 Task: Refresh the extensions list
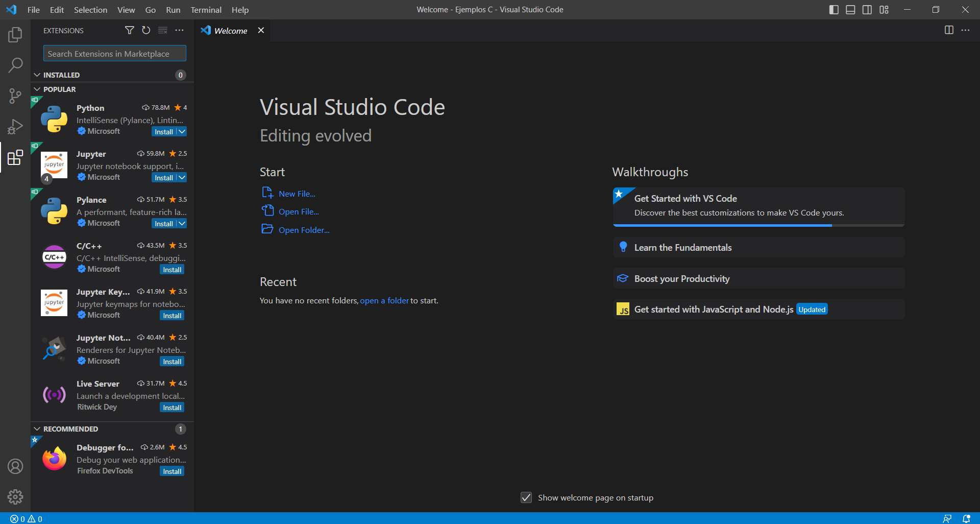[146, 31]
